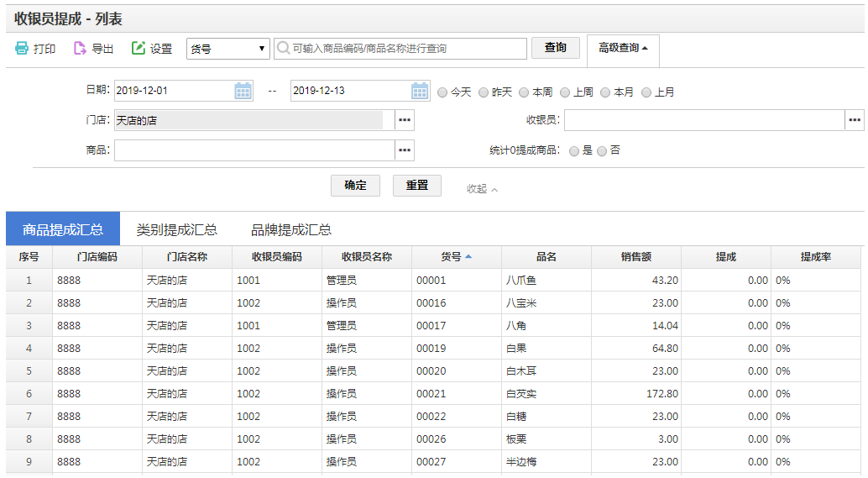868x478 pixels.
Task: Click the 查询 search button
Action: [x=555, y=48]
